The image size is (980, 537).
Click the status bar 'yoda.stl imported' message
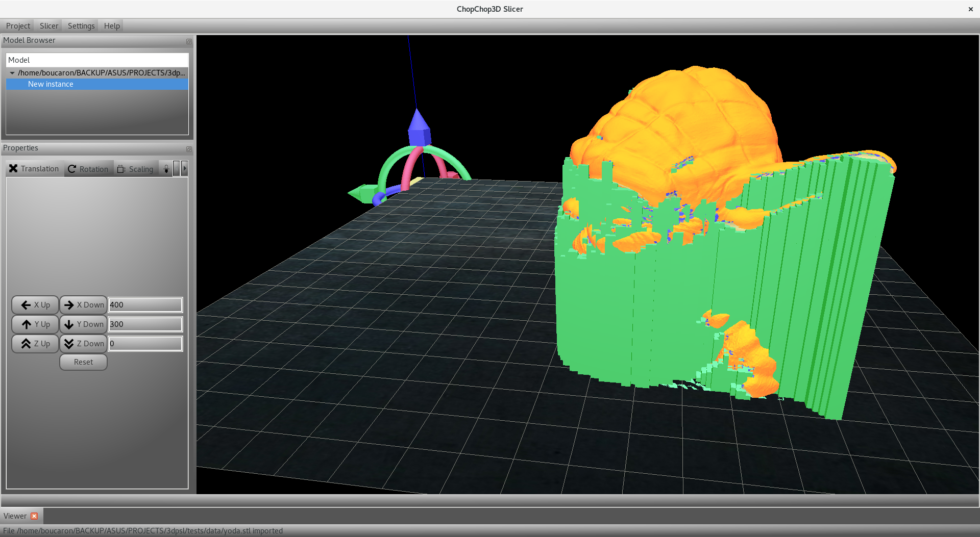(143, 531)
